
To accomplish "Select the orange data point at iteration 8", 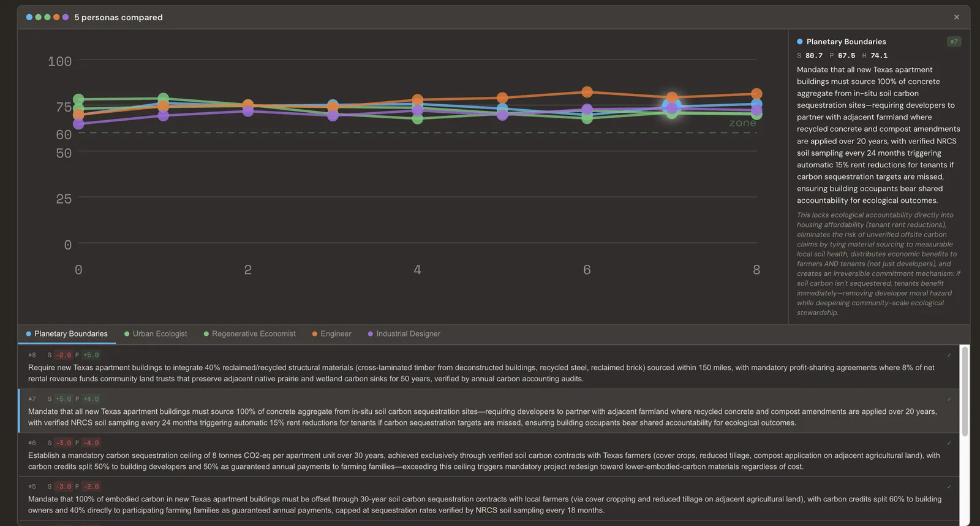I will (756, 94).
